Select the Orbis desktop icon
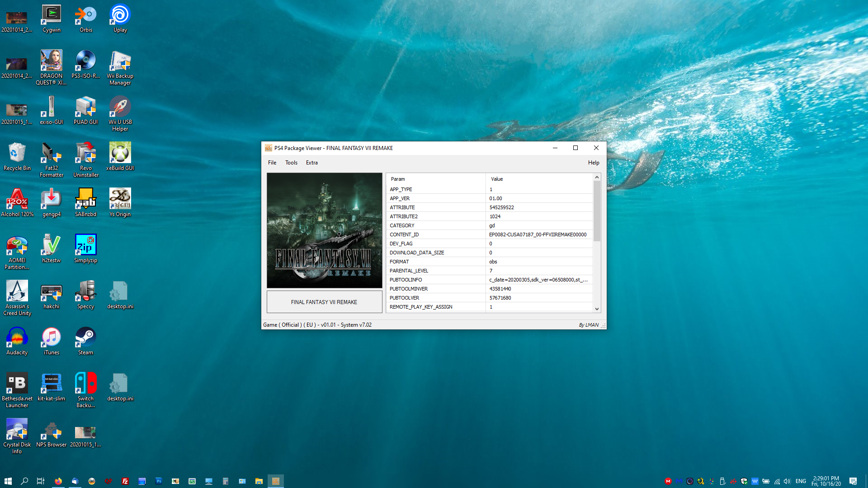868x488 pixels. click(x=86, y=19)
